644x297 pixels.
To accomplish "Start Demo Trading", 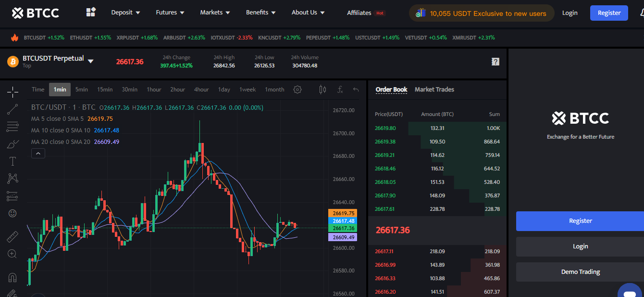I will tap(580, 272).
